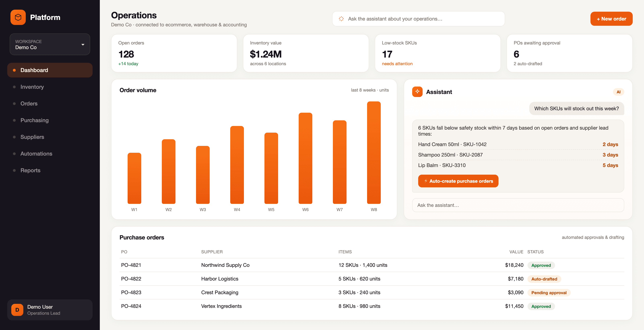644x330 pixels.
Task: Click the Platform cube logo icon
Action: (x=18, y=17)
